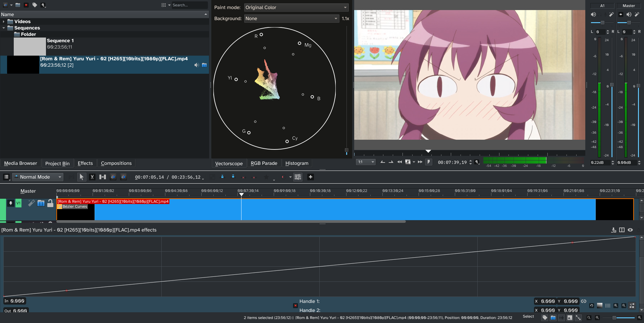
Task: Fit zoom to project in status bar
Action: click(589, 318)
